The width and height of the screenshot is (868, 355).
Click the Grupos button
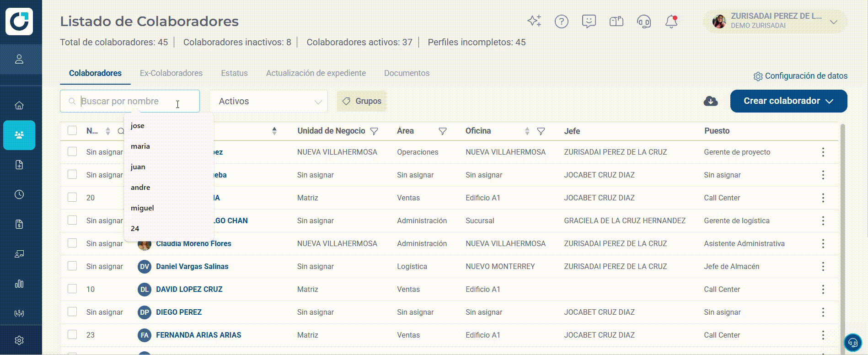(x=361, y=101)
